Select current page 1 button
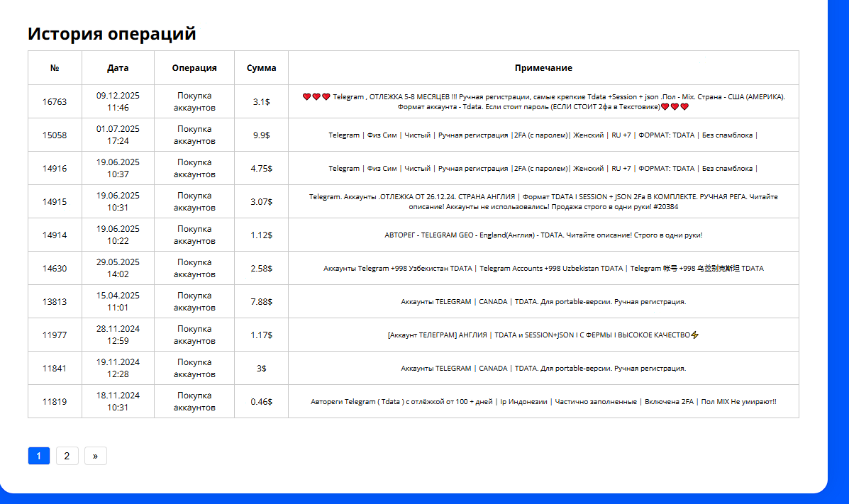Viewport: 849px width, 504px height. tap(38, 456)
